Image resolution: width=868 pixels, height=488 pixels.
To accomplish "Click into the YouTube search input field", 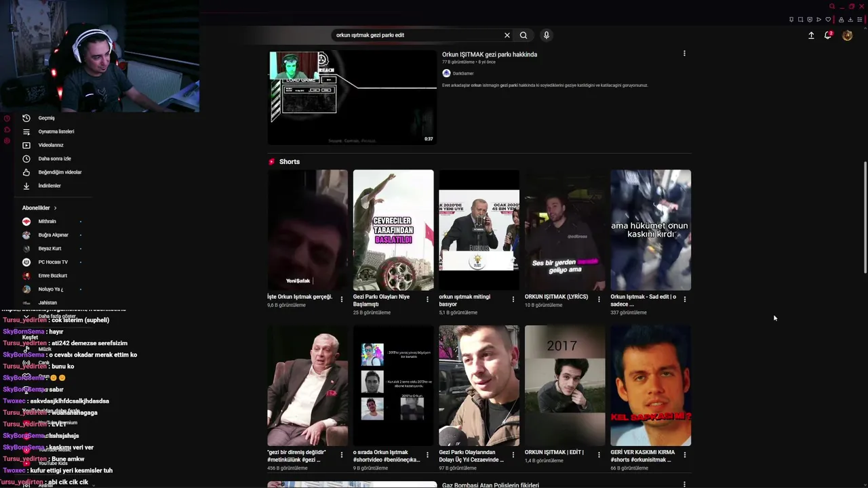I will 417,35.
